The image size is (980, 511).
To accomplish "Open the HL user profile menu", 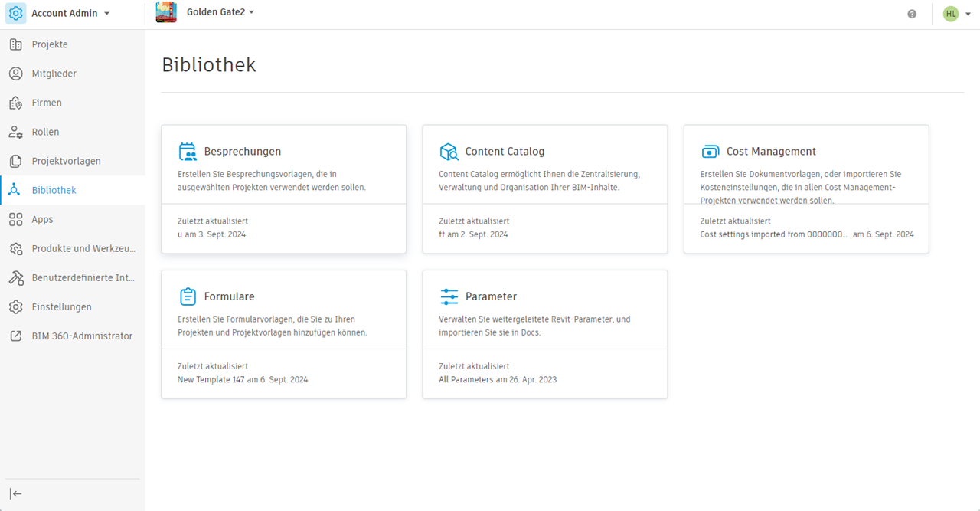I will point(956,14).
